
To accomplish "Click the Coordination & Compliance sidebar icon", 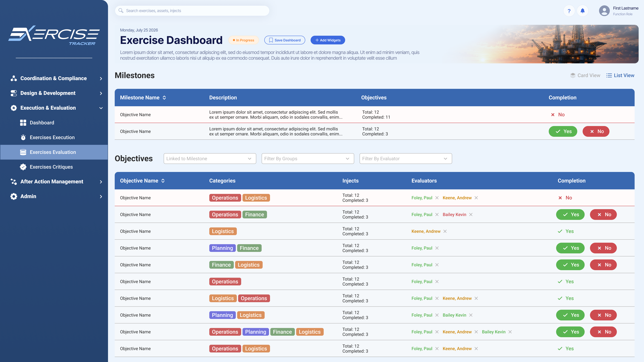I will (14, 78).
